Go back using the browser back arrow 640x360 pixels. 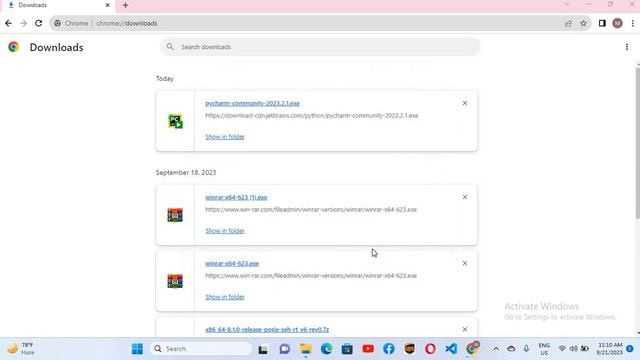pyautogui.click(x=8, y=23)
